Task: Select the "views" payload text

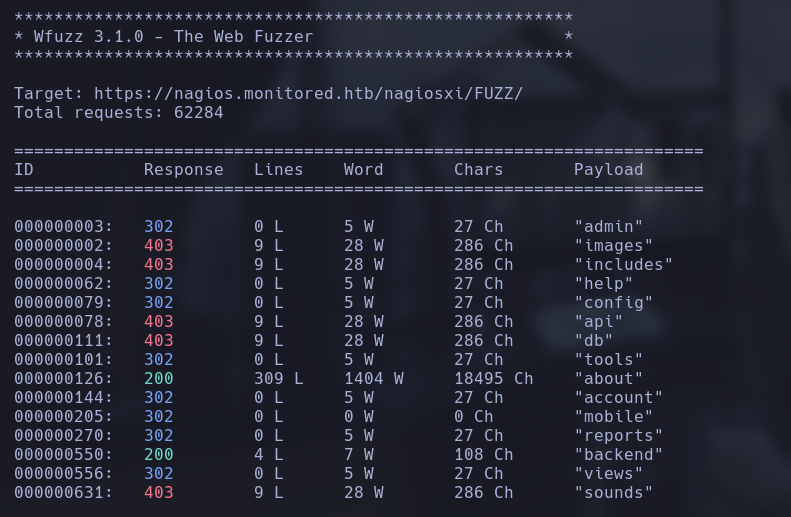Action: [x=608, y=474]
